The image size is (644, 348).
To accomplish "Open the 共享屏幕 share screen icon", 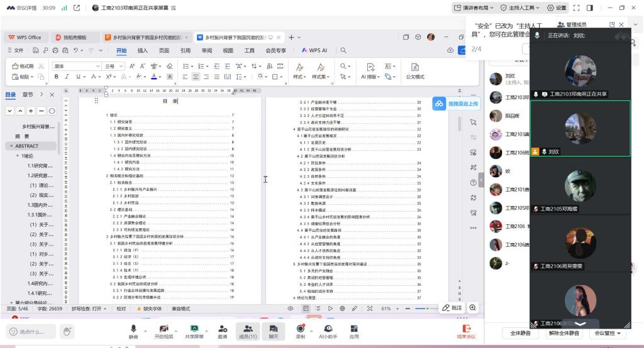I will click(194, 329).
